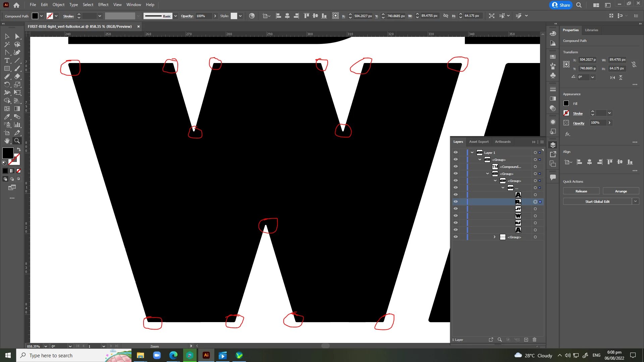Select the Rectangle tool
The width and height of the screenshot is (644, 362).
tap(7, 68)
